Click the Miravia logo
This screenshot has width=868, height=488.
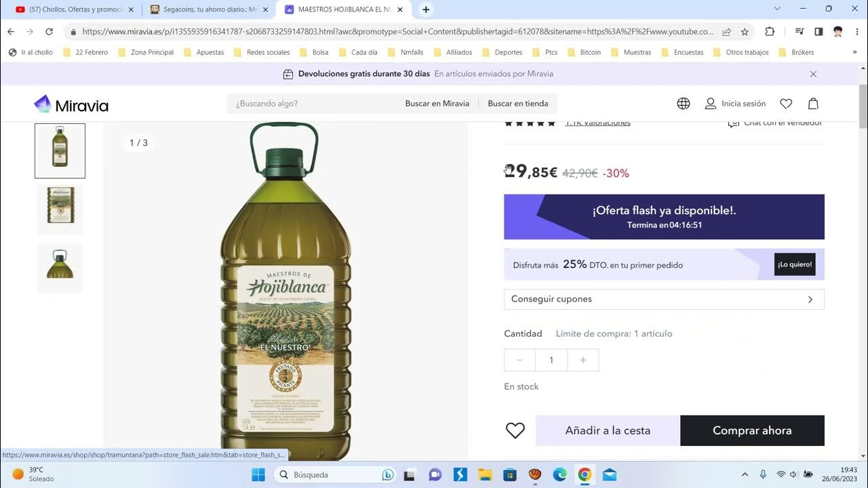point(71,104)
